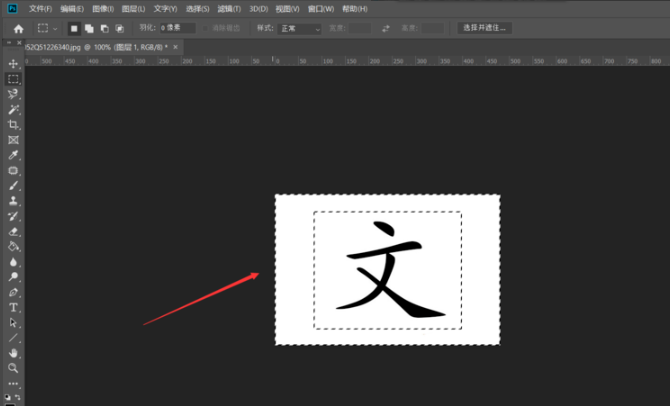Choose the Horizontal Type tool
670x406 pixels.
tap(13, 307)
